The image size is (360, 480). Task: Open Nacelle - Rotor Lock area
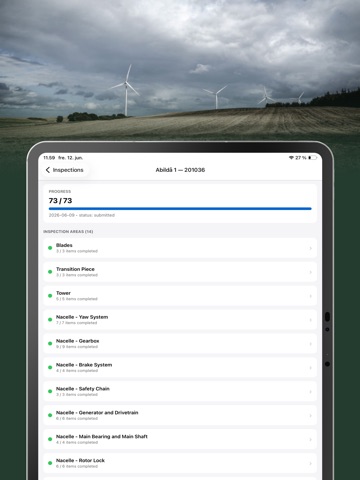(x=180, y=463)
